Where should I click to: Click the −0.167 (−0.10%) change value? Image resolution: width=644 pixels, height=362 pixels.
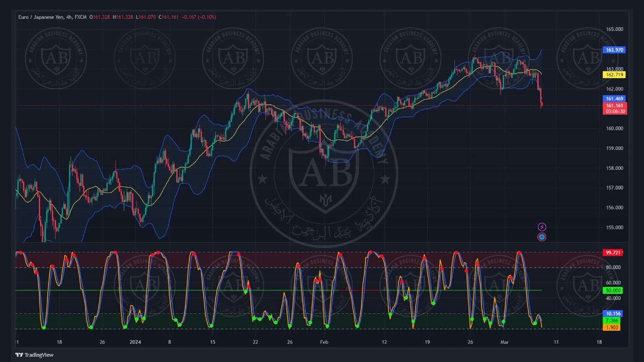tap(199, 17)
